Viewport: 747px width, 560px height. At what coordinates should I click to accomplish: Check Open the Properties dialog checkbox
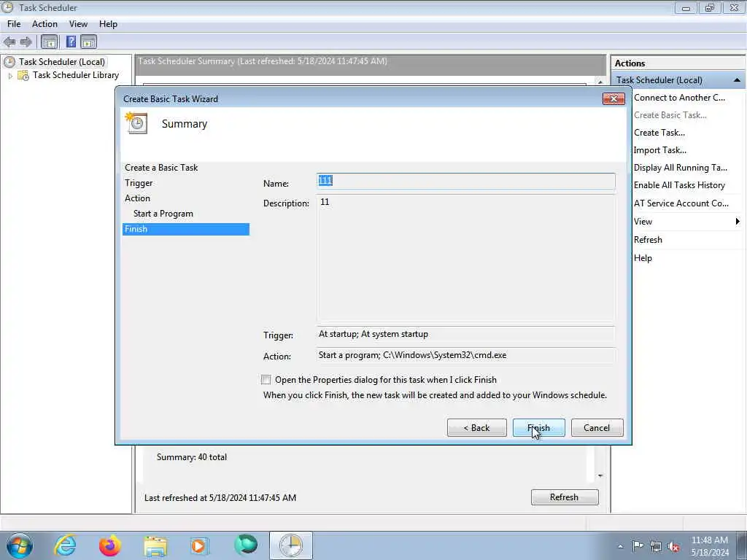pyautogui.click(x=266, y=379)
